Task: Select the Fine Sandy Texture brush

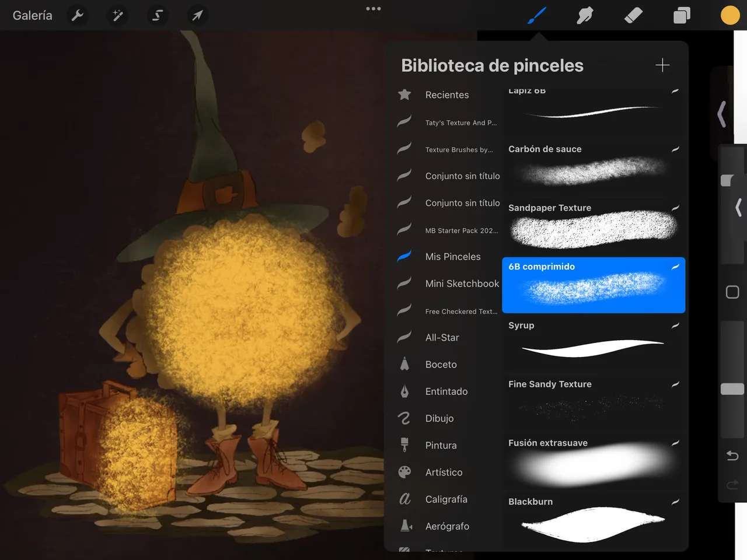Action: [x=594, y=402]
